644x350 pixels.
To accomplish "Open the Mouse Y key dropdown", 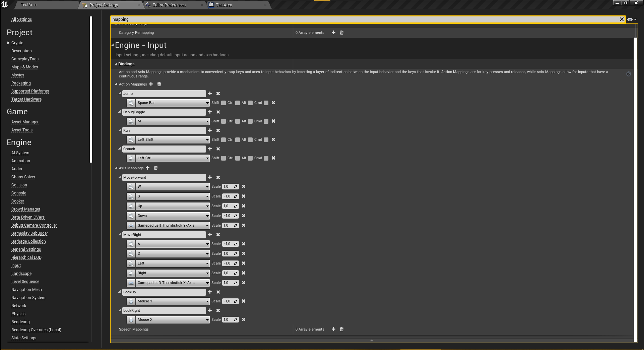I will 173,301.
